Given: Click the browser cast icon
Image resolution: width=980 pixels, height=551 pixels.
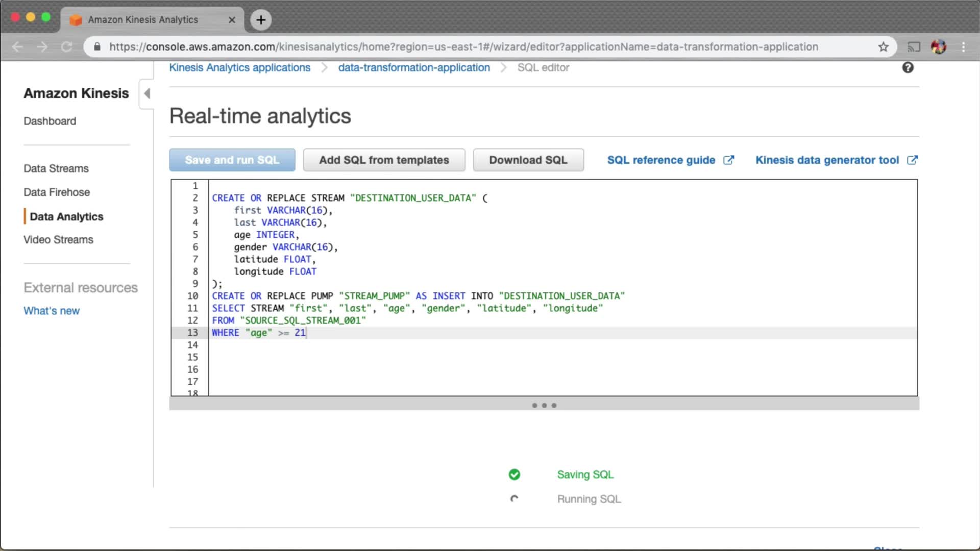Looking at the screenshot, I should click(914, 47).
